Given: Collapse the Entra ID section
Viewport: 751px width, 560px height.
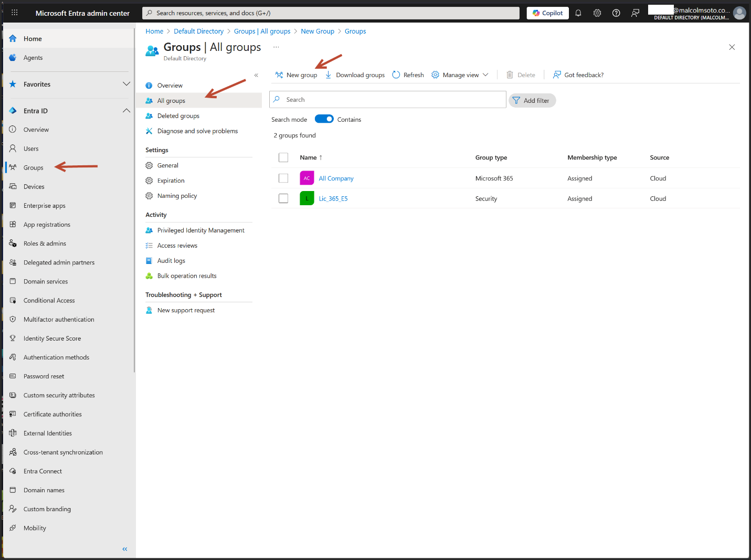Looking at the screenshot, I should click(x=126, y=111).
